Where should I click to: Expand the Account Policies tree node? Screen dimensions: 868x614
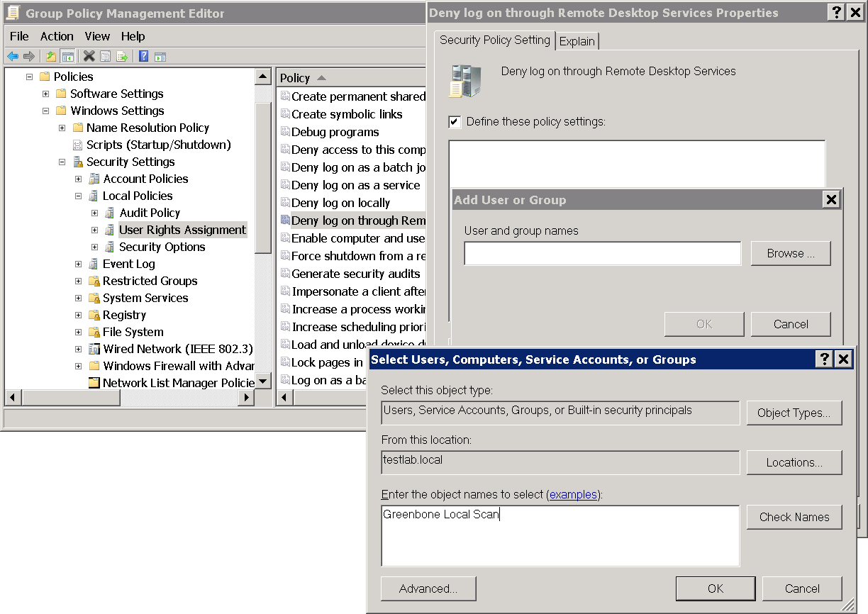point(79,179)
